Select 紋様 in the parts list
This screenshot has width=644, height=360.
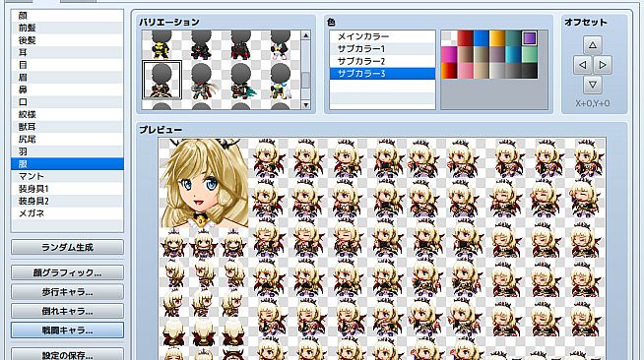pos(67,114)
